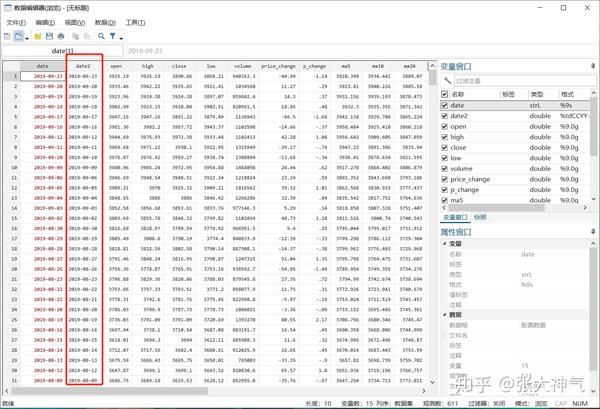
Task: Toggle the select-all checkbox beside 名称
Action: 444,94
